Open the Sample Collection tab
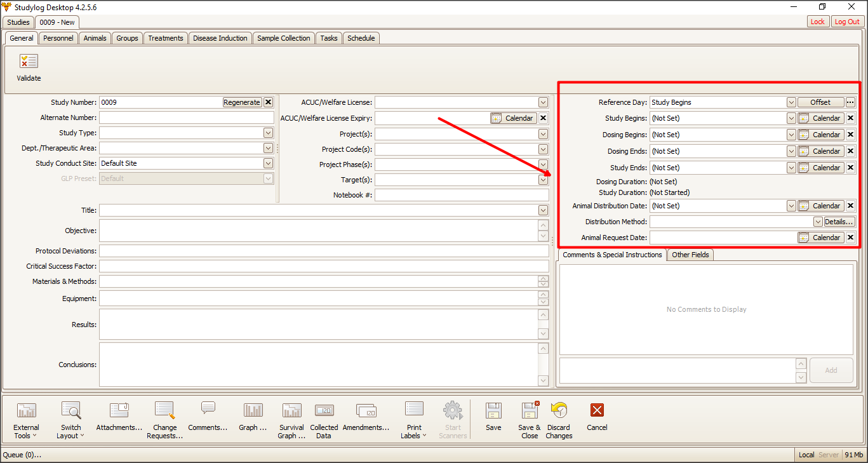This screenshot has height=463, width=868. click(x=284, y=38)
